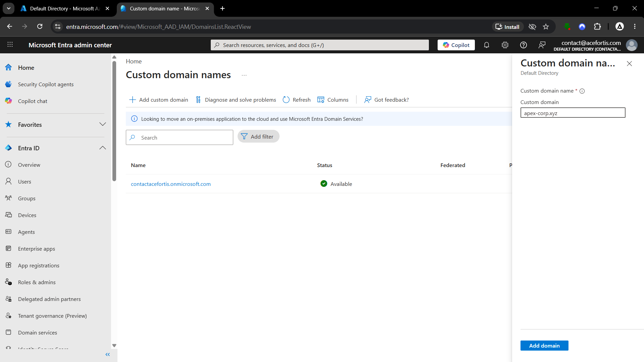The image size is (644, 362).
Task: Open the tab search dropdown arrow
Action: (x=8, y=8)
